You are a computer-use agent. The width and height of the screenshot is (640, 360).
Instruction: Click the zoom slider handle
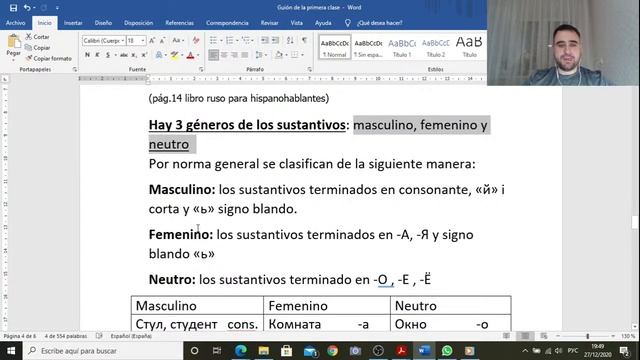click(587, 336)
